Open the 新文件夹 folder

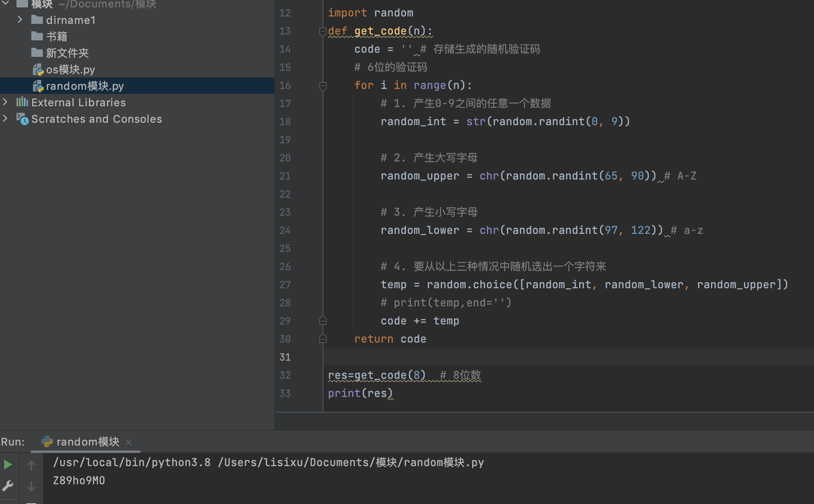(x=67, y=53)
